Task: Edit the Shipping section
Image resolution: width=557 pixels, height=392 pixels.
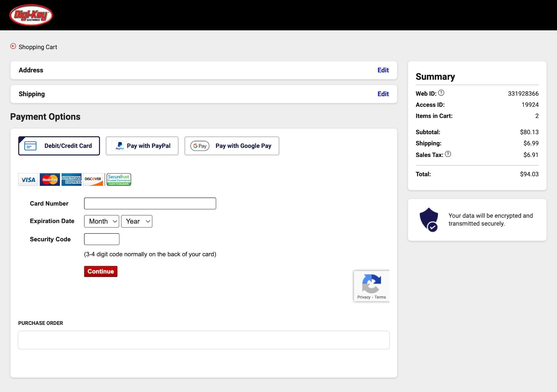Action: click(383, 94)
